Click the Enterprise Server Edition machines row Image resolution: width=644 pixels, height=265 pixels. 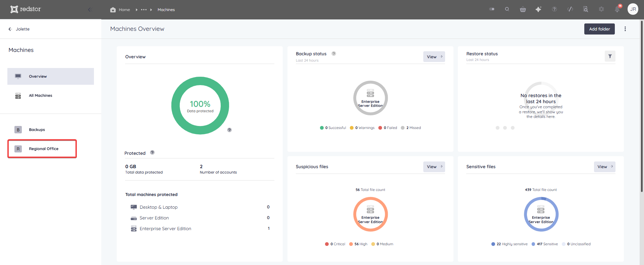(x=200, y=228)
